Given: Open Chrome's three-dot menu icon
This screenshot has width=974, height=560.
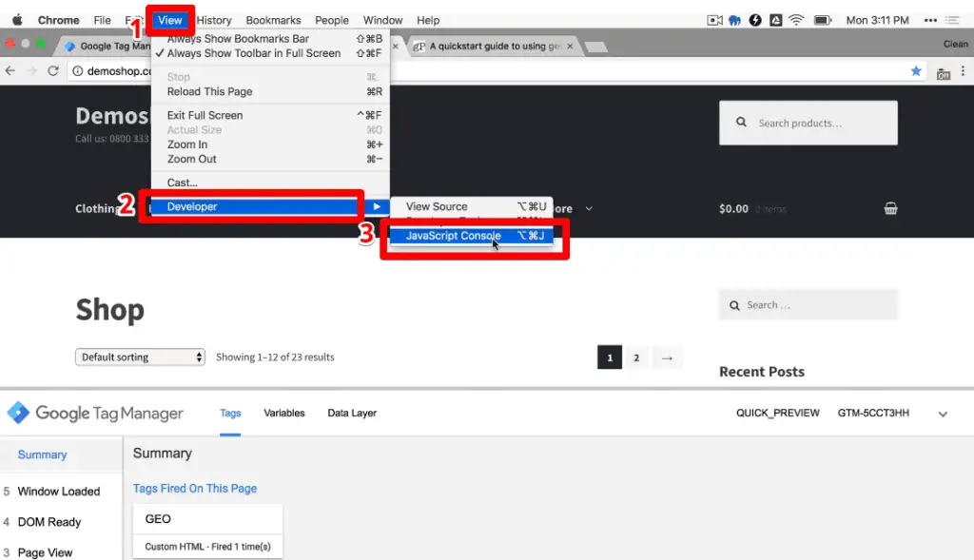Looking at the screenshot, I should pyautogui.click(x=964, y=69).
